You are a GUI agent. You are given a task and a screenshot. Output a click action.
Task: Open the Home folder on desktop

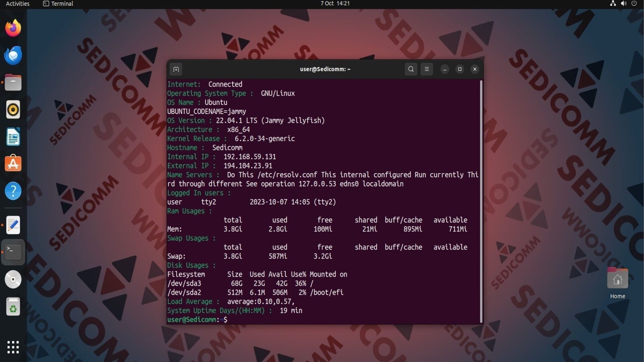[x=618, y=284]
